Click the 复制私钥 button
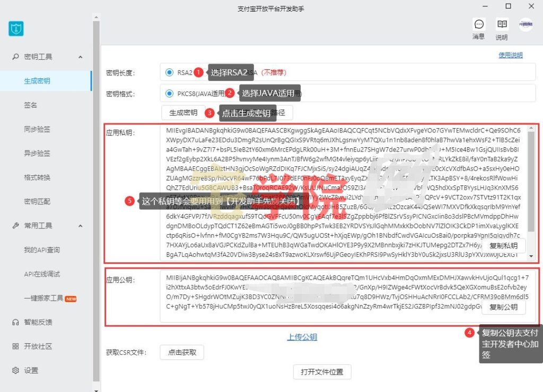The image size is (543, 392). pyautogui.click(x=504, y=246)
